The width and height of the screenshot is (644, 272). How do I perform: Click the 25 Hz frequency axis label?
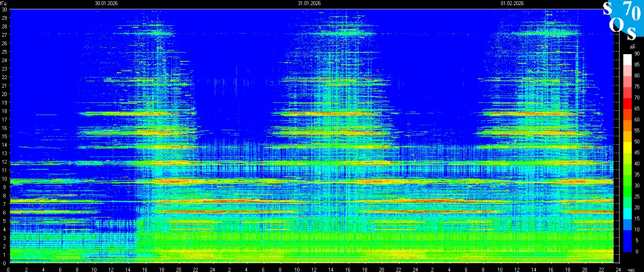pyautogui.click(x=4, y=52)
